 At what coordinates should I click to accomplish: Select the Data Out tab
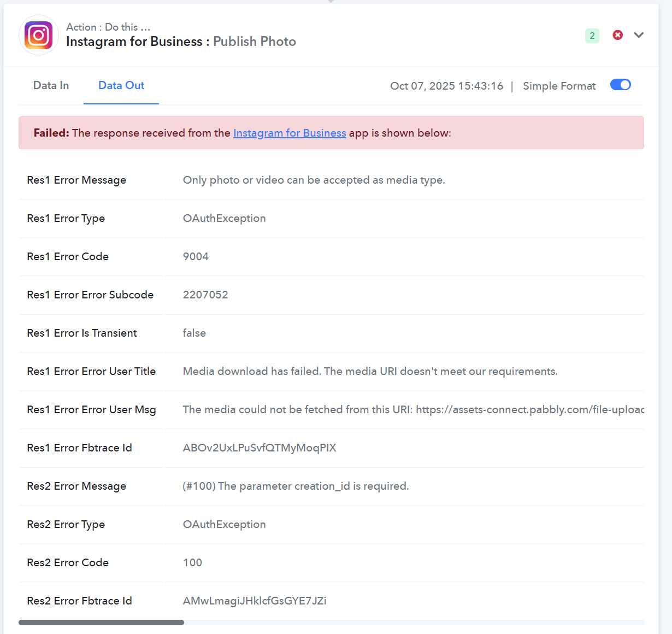[x=121, y=85]
